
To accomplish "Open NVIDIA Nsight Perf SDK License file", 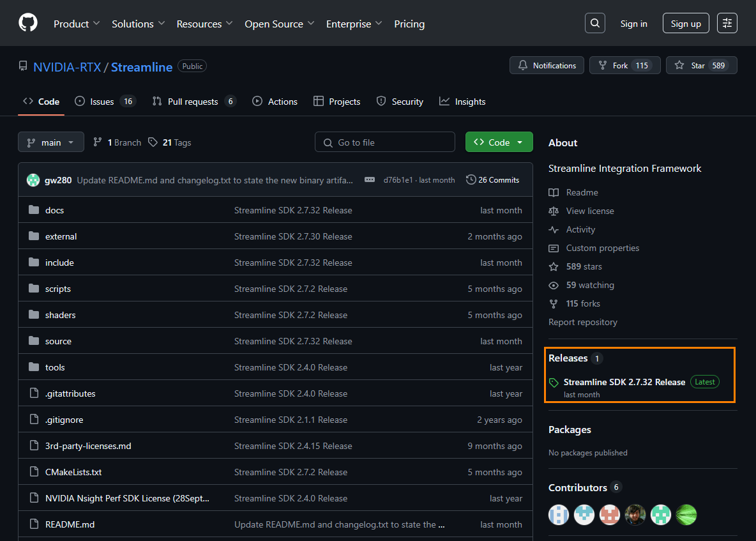I will coord(127,498).
